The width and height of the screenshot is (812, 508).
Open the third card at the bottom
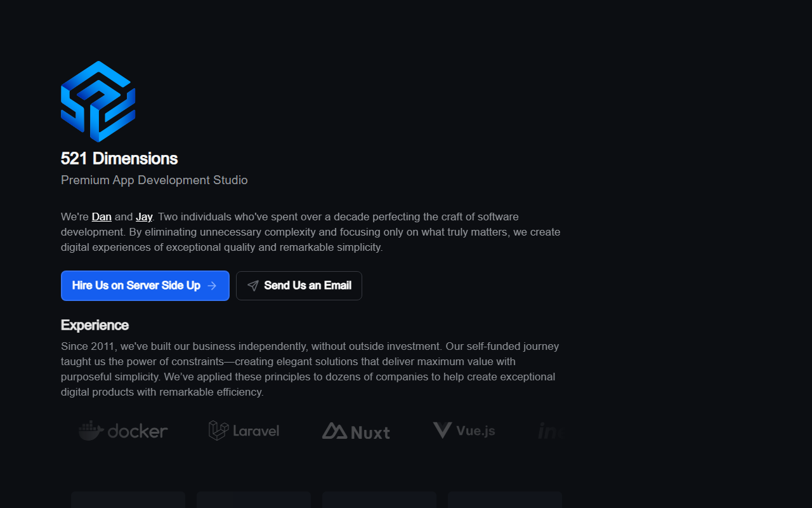pyautogui.click(x=379, y=500)
